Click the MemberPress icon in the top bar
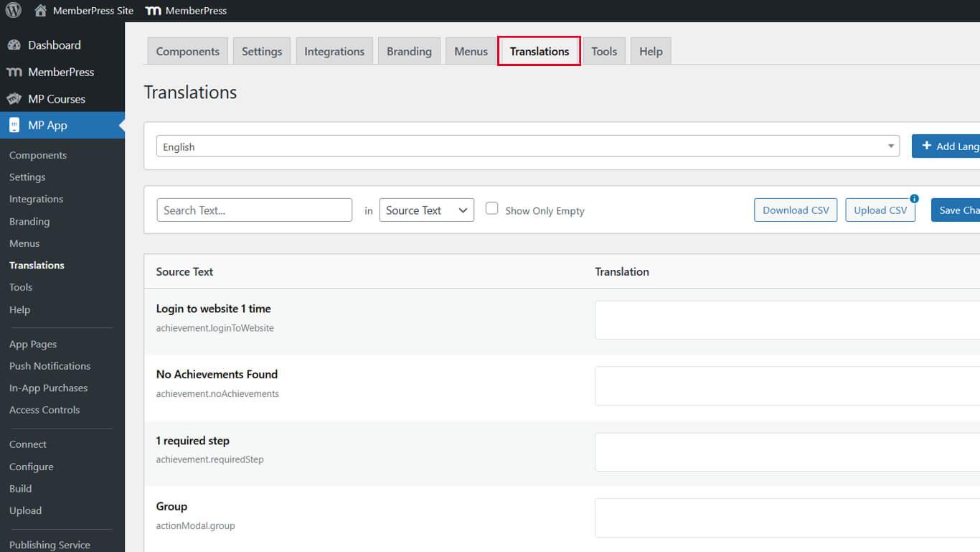980x552 pixels. tap(153, 10)
